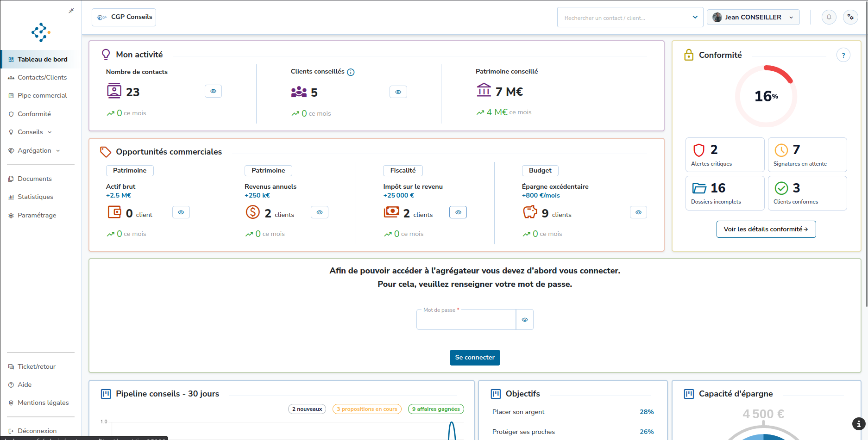Image resolution: width=868 pixels, height=440 pixels.
Task: Collapse the sidebar with the shrink icon
Action: tap(71, 11)
